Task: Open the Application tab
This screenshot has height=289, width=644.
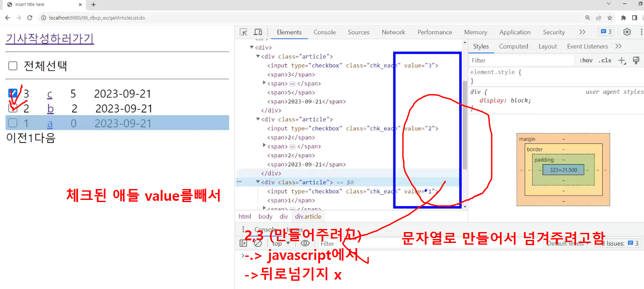Action: [515, 32]
